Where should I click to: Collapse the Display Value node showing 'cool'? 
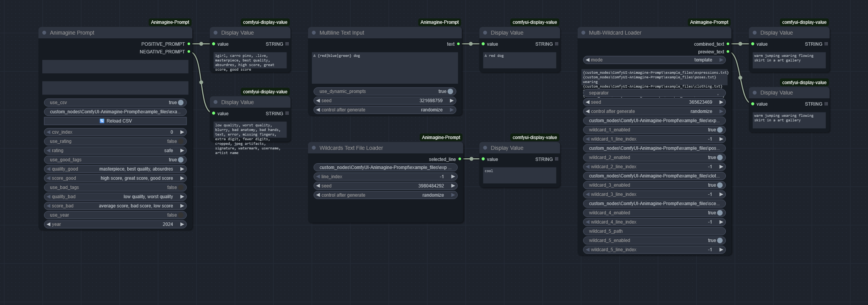tap(485, 148)
